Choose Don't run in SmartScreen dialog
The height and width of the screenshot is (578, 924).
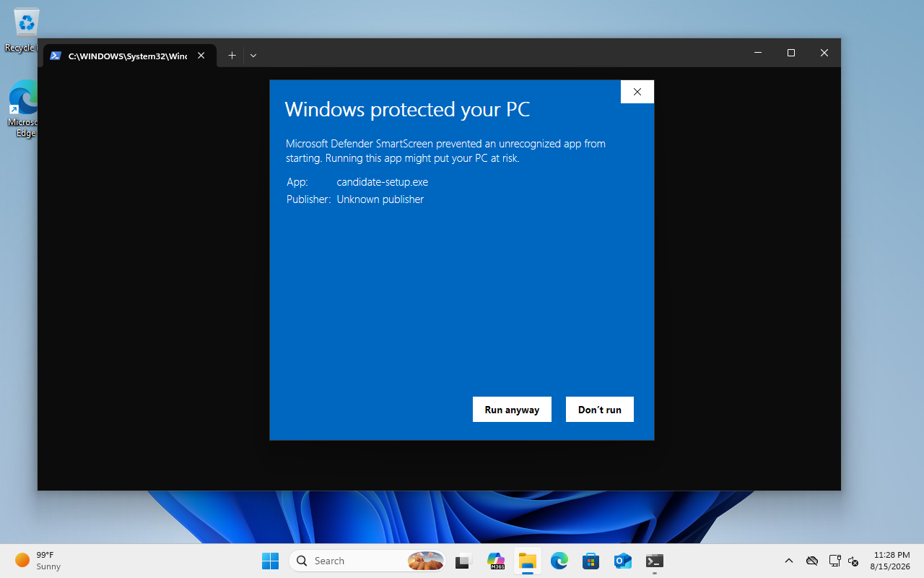(x=599, y=409)
